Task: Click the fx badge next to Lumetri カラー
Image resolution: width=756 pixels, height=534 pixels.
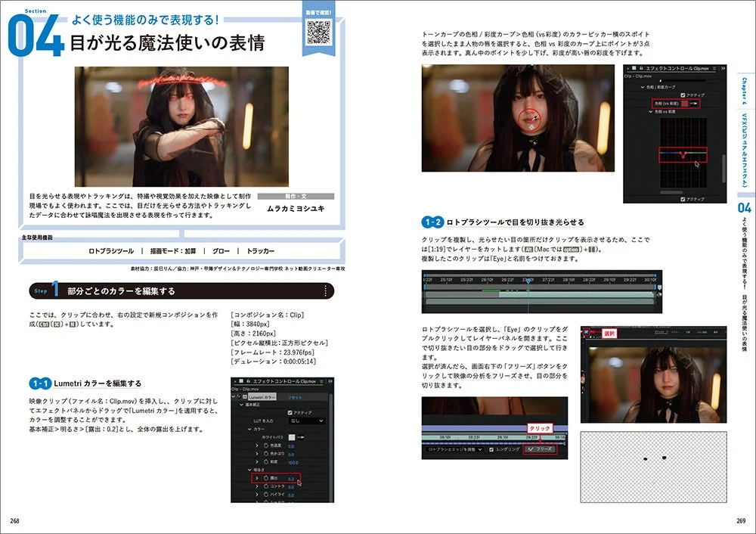Action: (237, 396)
